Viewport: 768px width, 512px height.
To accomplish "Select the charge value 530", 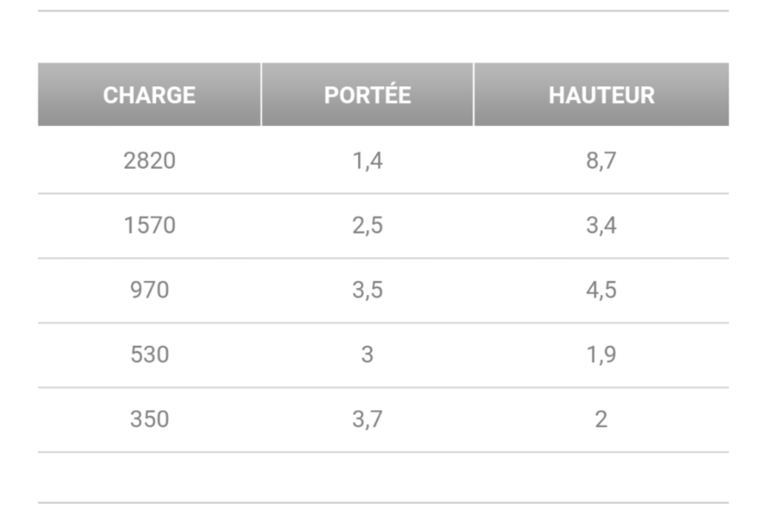I will [149, 355].
